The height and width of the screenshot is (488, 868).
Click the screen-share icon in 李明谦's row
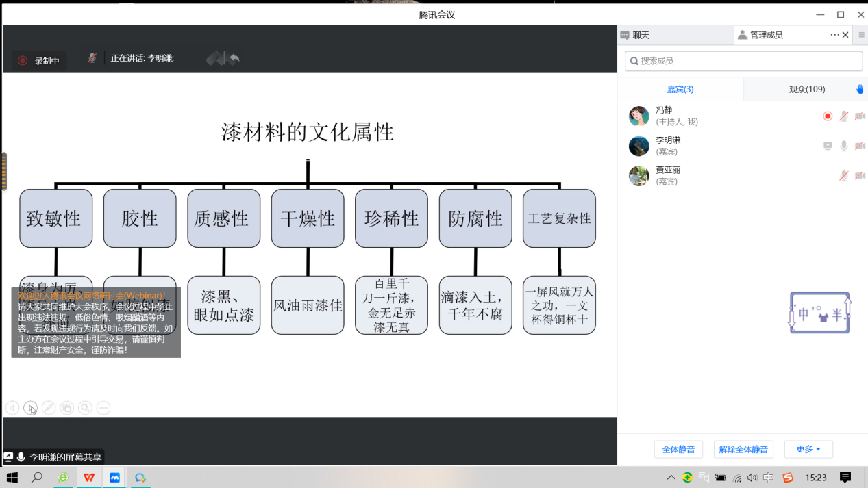coord(828,146)
